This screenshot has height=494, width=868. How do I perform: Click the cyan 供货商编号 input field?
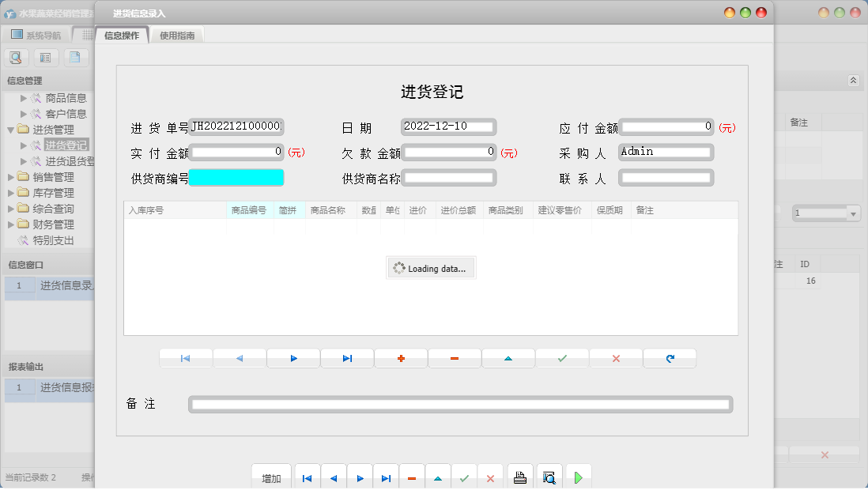(x=236, y=178)
